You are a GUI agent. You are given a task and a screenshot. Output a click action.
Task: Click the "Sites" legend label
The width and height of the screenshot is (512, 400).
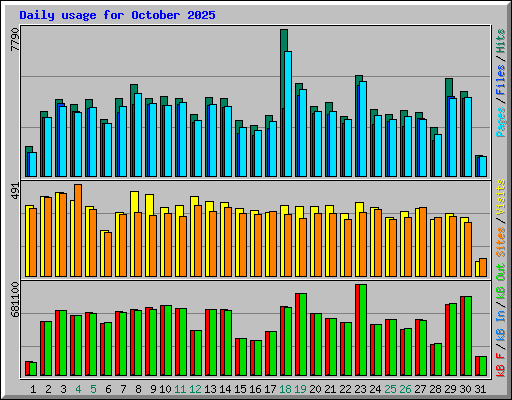[x=501, y=242]
